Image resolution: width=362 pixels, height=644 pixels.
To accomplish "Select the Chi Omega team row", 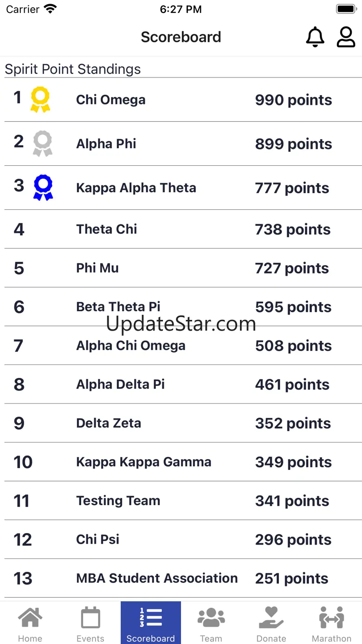I will pyautogui.click(x=183, y=100).
